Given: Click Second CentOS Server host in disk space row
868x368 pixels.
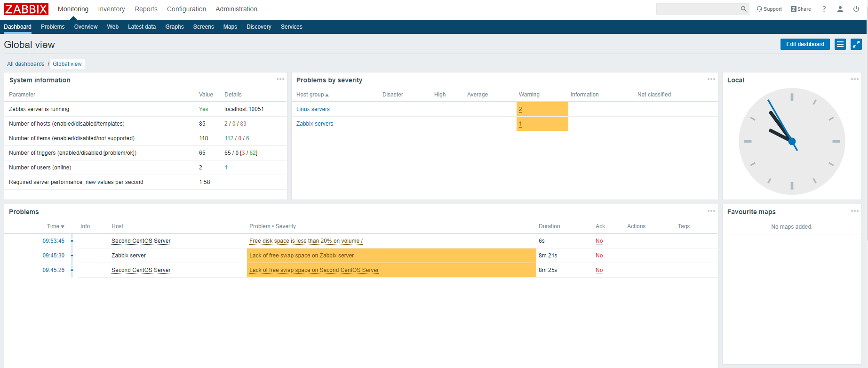Looking at the screenshot, I should [141, 241].
